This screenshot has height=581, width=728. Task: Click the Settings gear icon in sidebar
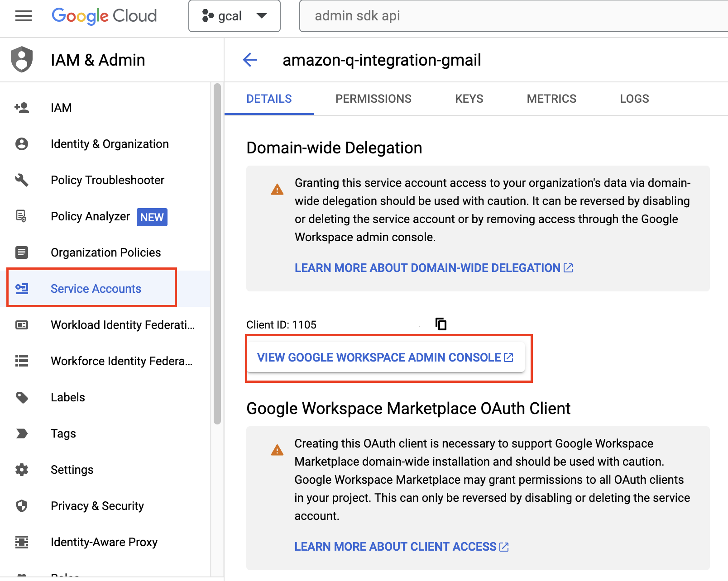tap(22, 470)
